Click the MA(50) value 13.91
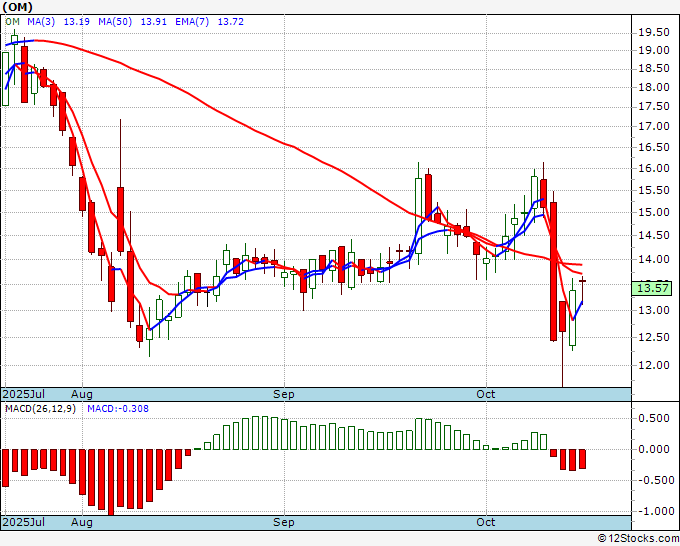 pos(154,22)
